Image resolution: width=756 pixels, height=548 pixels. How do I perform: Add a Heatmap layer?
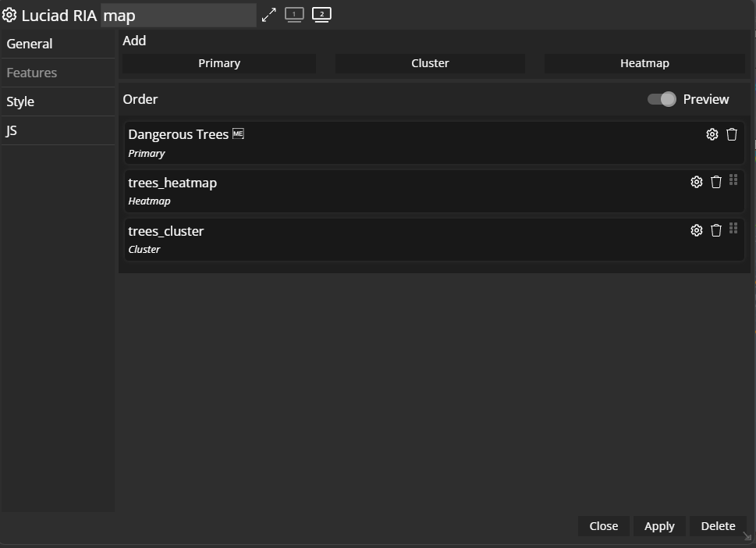click(644, 63)
